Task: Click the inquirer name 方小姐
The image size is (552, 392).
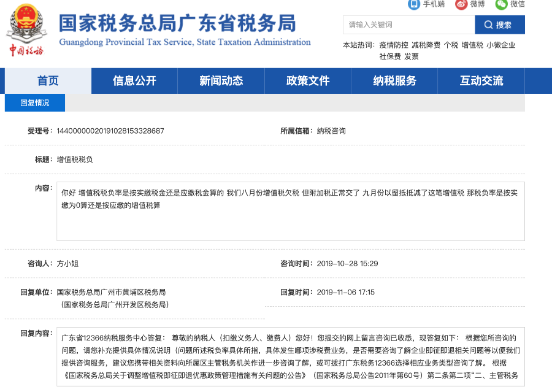Action: 67,263
